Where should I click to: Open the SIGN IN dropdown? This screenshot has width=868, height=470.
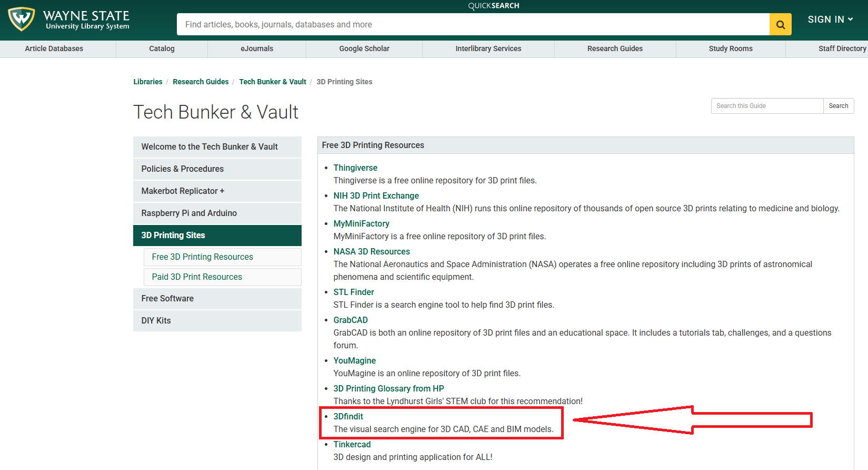coord(830,19)
